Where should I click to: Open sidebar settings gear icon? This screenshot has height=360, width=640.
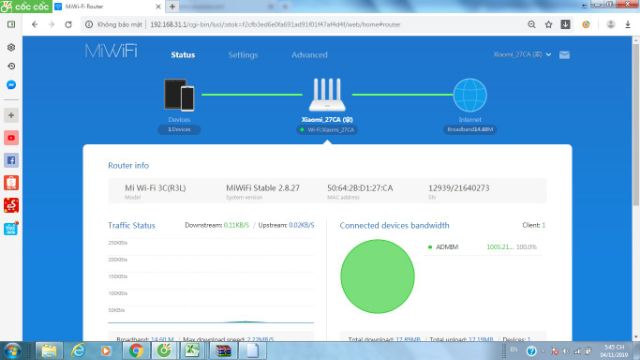click(11, 47)
